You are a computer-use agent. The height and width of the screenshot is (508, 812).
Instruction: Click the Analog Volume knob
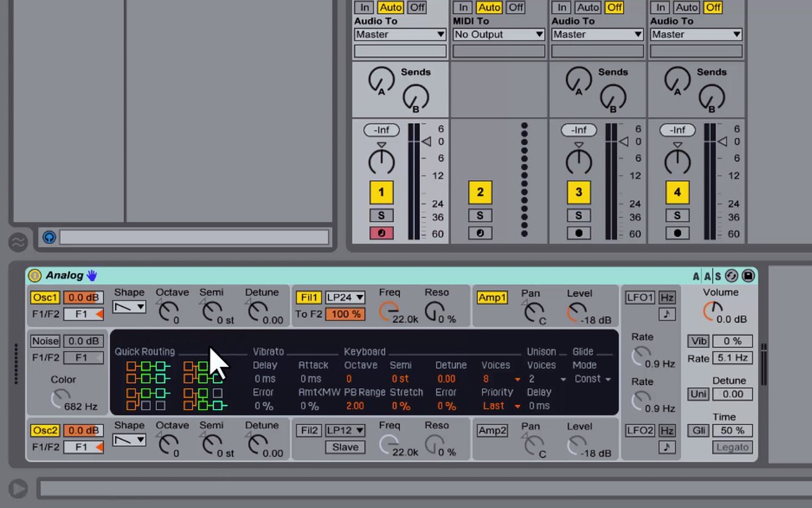(x=713, y=311)
